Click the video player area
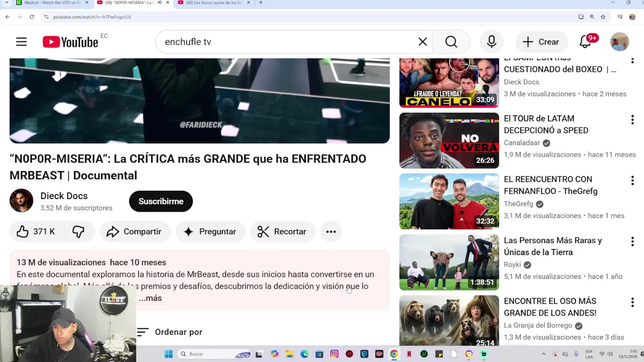The height and width of the screenshot is (362, 644). click(199, 101)
